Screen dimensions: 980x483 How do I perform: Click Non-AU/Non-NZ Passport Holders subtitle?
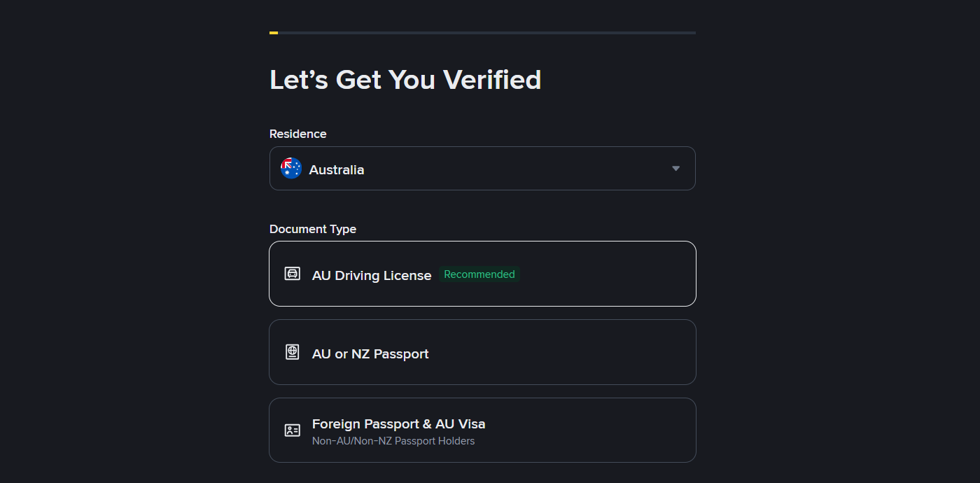tap(393, 440)
